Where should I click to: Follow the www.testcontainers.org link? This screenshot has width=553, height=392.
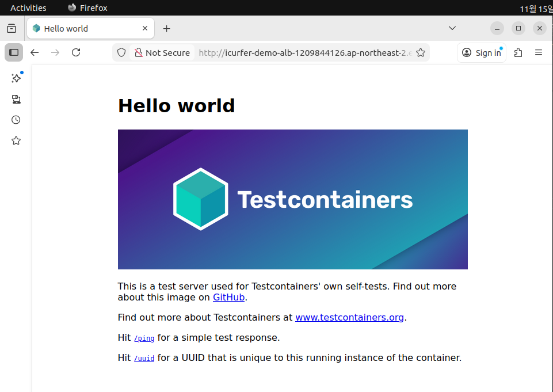click(x=349, y=317)
